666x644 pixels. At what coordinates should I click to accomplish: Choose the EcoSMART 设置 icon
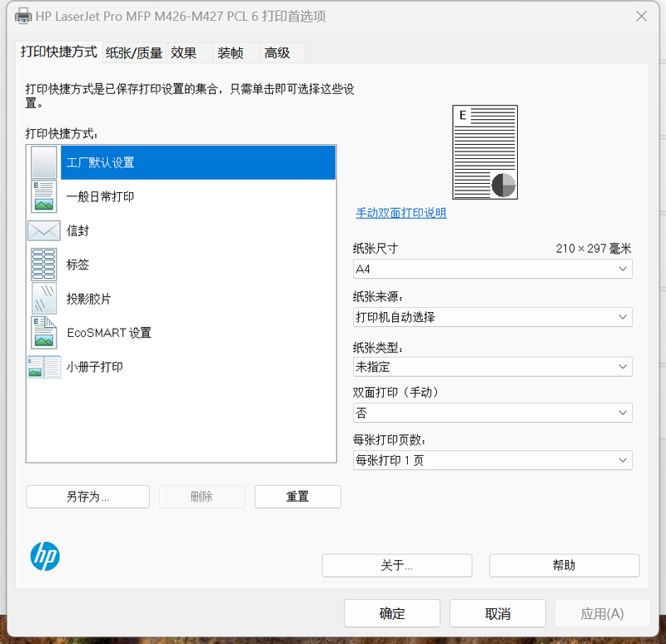[x=43, y=333]
